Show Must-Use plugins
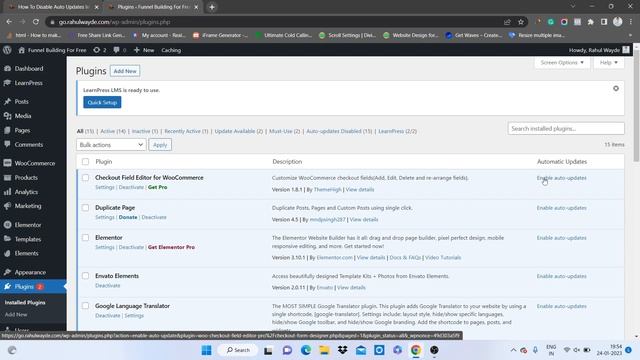The height and width of the screenshot is (360, 640). (284, 131)
